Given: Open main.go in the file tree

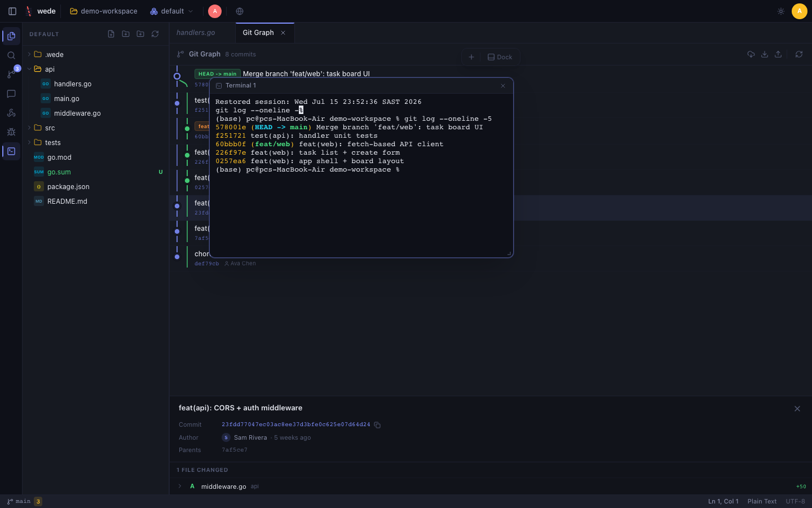Looking at the screenshot, I should point(96,99).
